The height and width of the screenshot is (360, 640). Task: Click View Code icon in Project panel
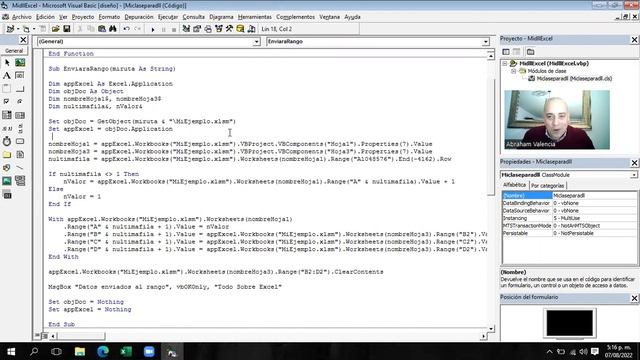click(506, 52)
